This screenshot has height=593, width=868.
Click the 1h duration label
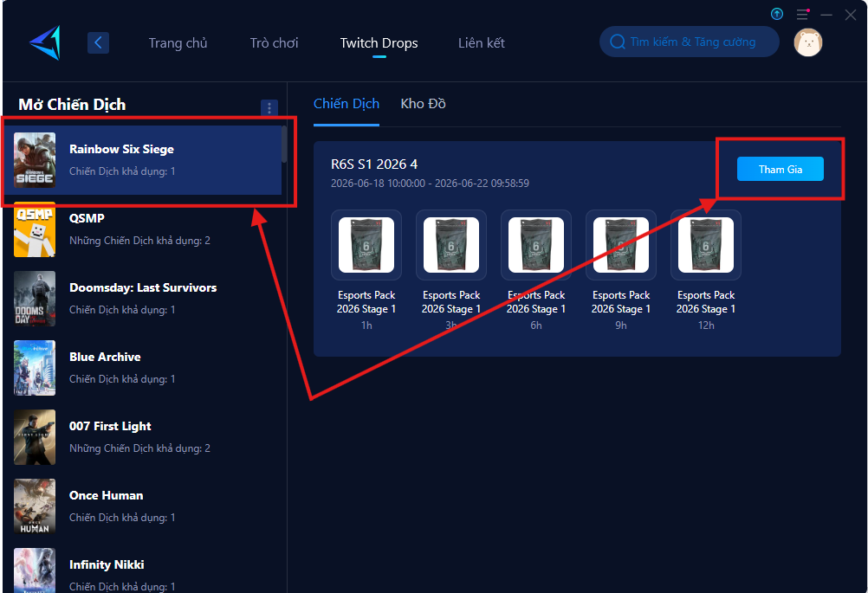tap(366, 326)
